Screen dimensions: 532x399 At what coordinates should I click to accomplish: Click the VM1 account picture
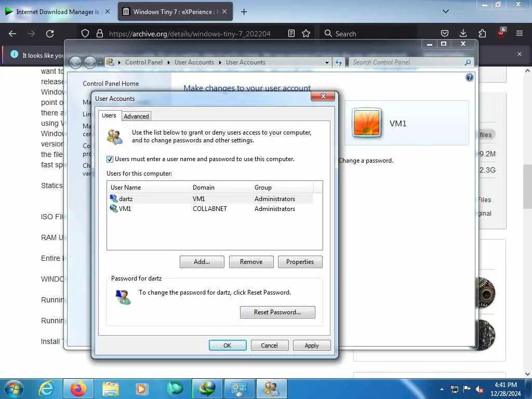(x=366, y=123)
